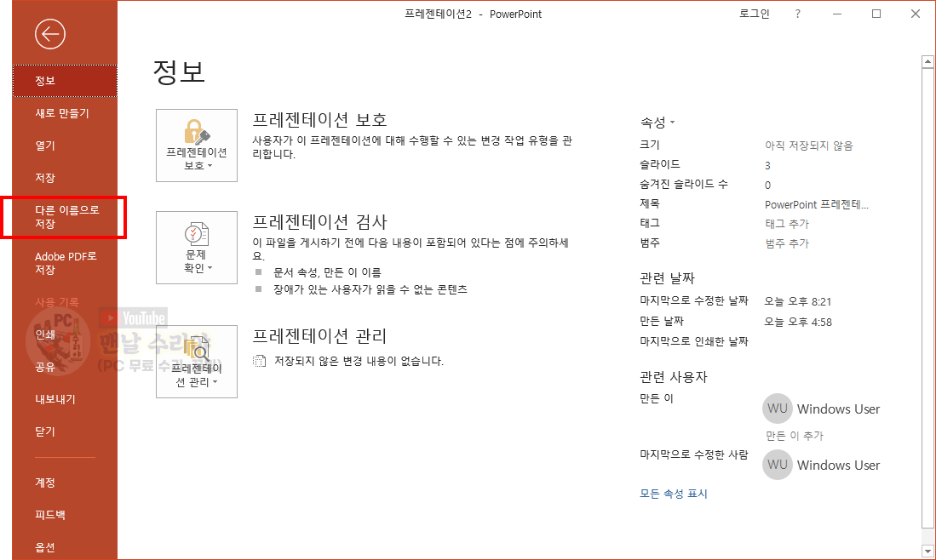Click the 모든 속성 표시 link
The width and height of the screenshot is (936, 560).
(674, 494)
